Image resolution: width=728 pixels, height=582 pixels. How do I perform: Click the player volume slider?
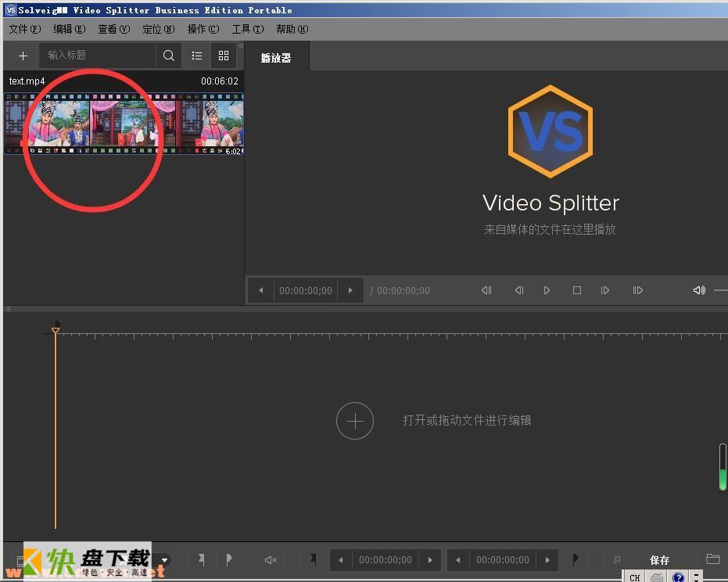pos(721,290)
